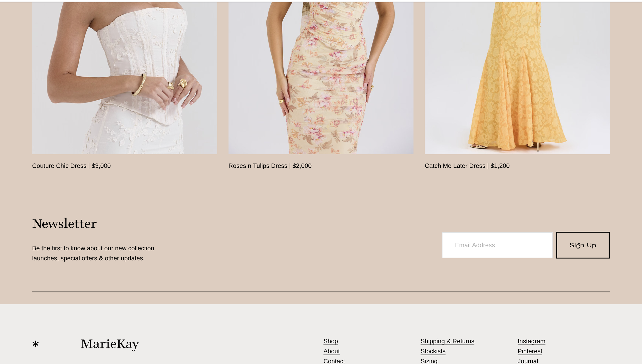Open the Shop footer link
Viewport: 642px width, 364px height.
pyautogui.click(x=331, y=341)
